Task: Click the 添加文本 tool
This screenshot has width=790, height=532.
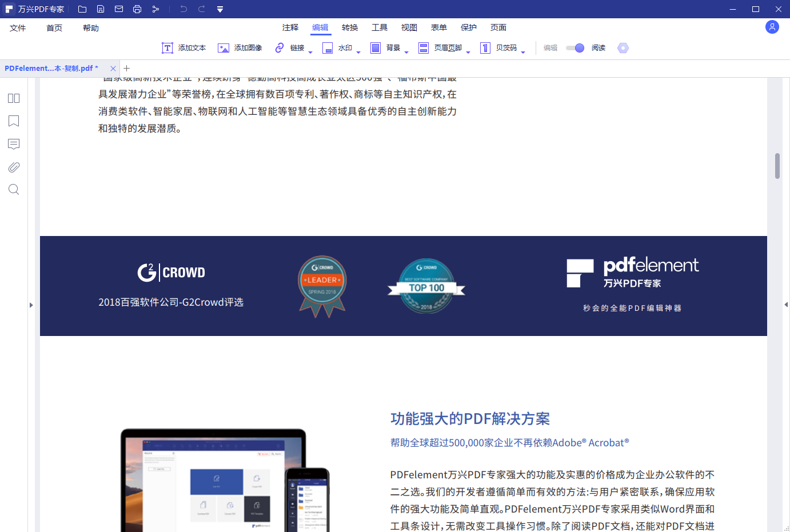Action: coord(184,48)
